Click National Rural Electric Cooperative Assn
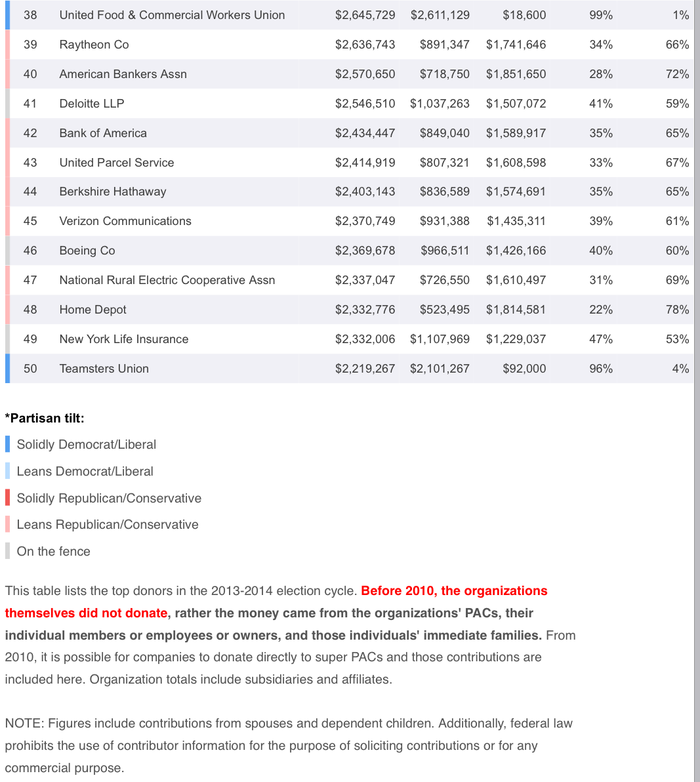 tap(167, 280)
